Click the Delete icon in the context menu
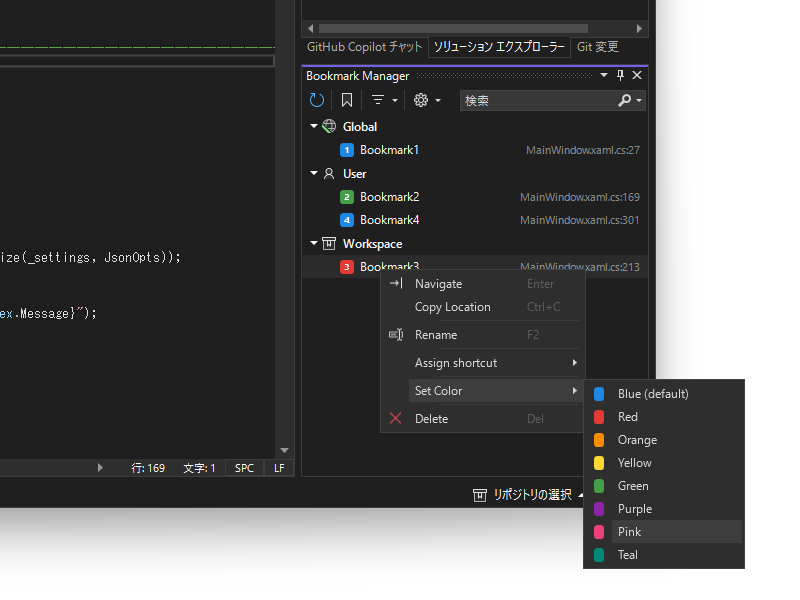This screenshot has width=800, height=600. [x=396, y=418]
